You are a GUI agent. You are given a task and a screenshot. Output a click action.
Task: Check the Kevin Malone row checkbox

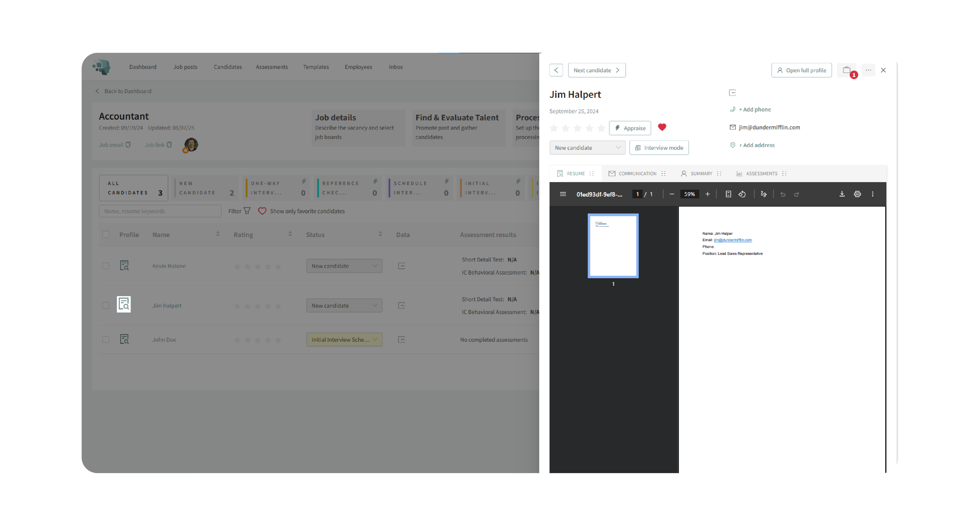pos(106,266)
